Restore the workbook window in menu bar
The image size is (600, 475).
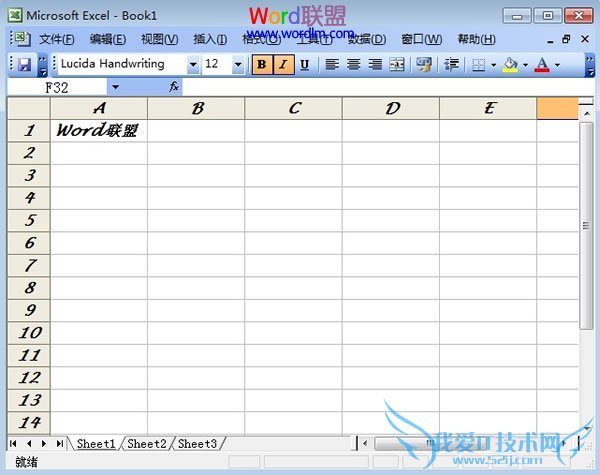[566, 39]
